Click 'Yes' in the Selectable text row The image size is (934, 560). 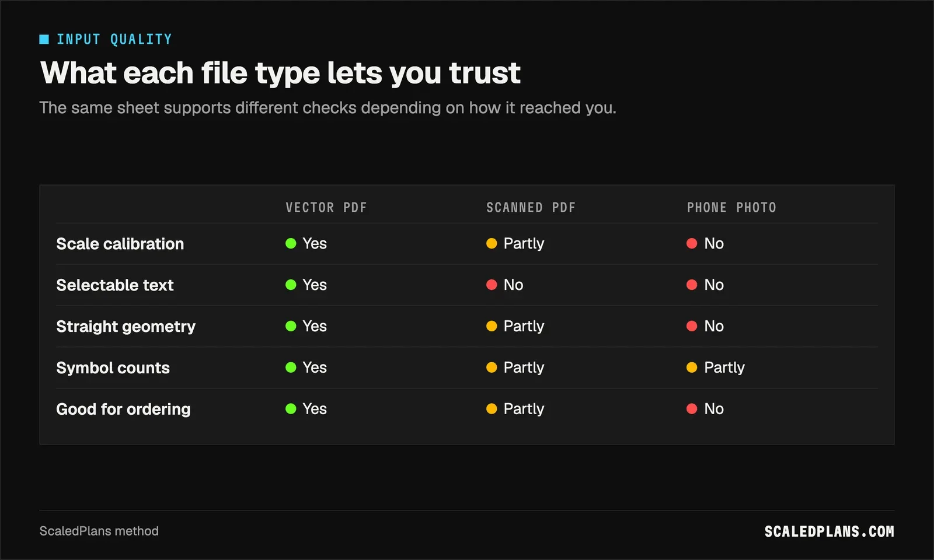point(315,285)
